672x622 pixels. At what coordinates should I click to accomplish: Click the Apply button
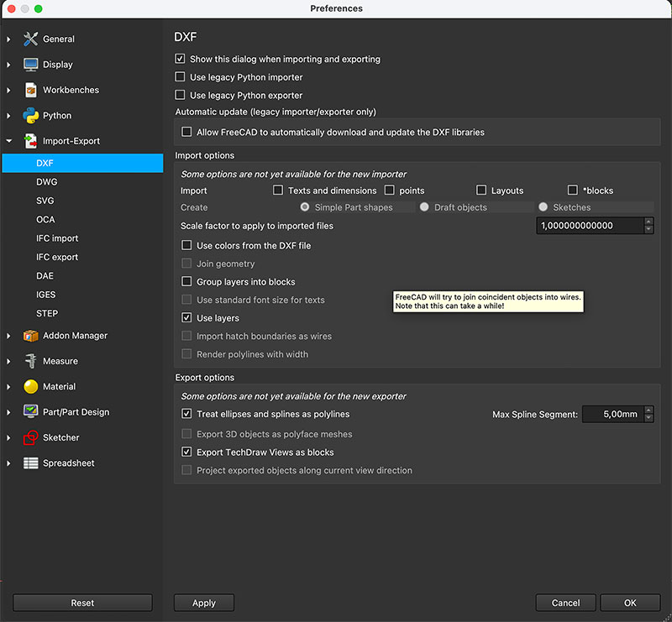click(x=204, y=603)
